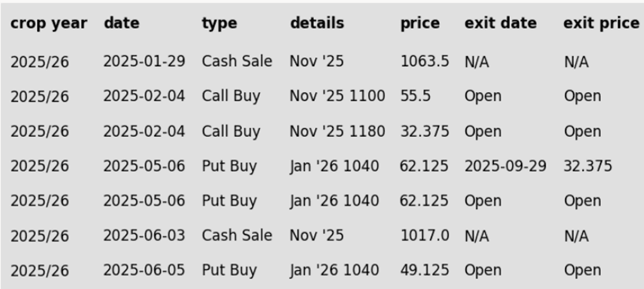Click the 'type' column header
The height and width of the screenshot is (289, 644).
[x=219, y=23]
